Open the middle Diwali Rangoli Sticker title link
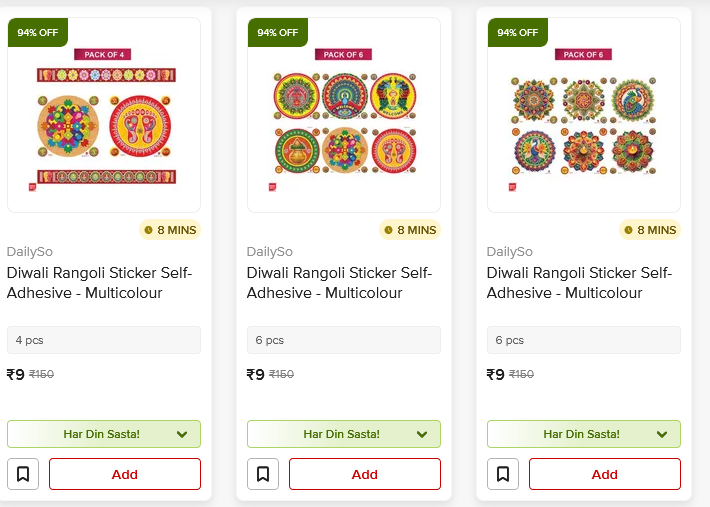 pos(339,283)
